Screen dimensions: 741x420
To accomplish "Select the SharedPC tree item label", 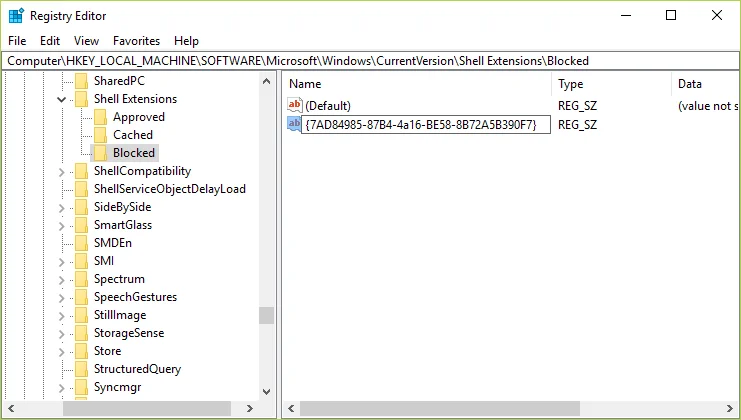I will pos(120,81).
